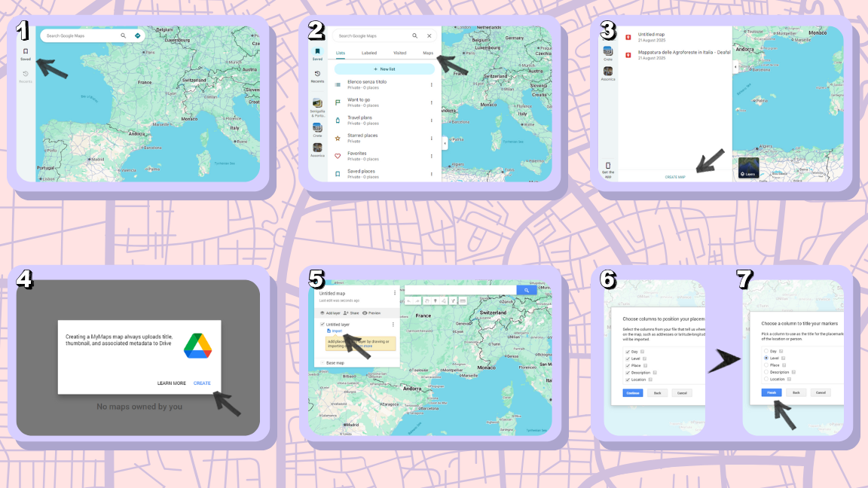868x488 pixels.
Task: Click the blue search button in My Maps
Action: pos(527,290)
